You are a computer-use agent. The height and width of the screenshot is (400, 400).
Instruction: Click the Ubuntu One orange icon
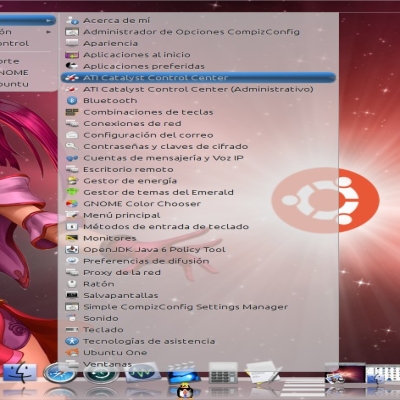(72, 352)
